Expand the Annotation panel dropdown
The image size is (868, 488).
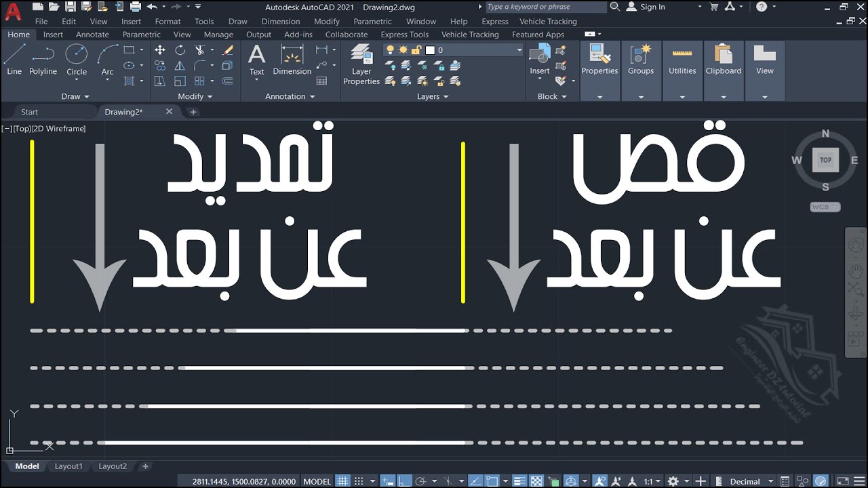tap(290, 96)
